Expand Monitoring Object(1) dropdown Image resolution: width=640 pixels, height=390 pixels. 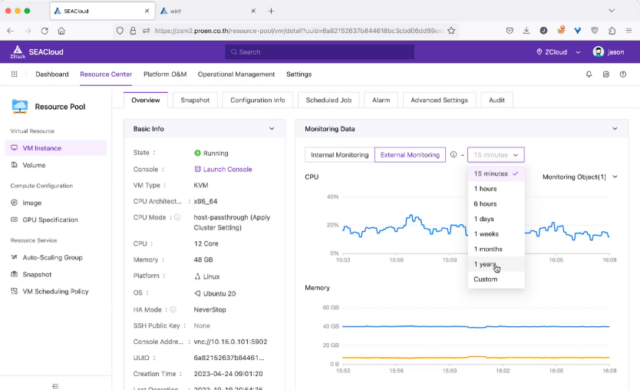click(580, 177)
